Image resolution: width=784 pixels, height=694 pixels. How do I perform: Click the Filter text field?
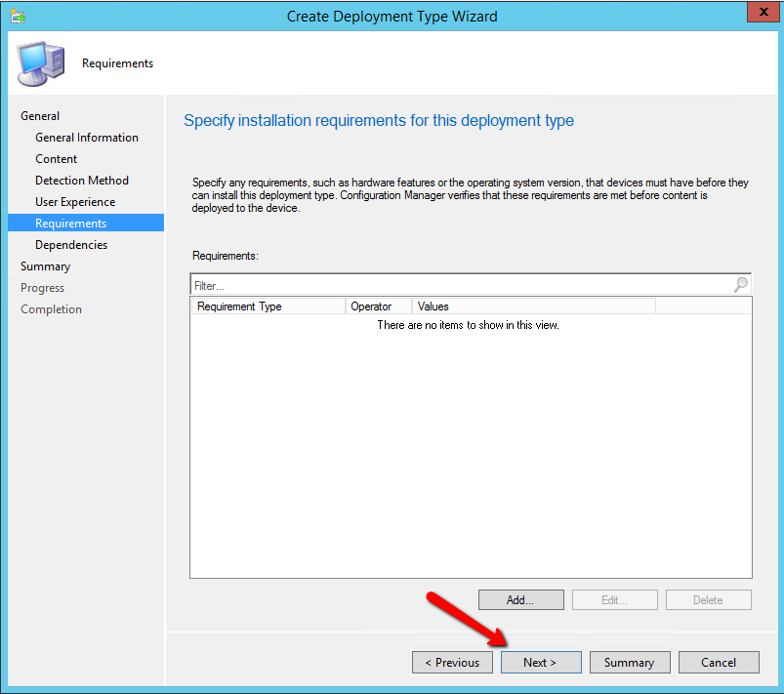point(459,285)
